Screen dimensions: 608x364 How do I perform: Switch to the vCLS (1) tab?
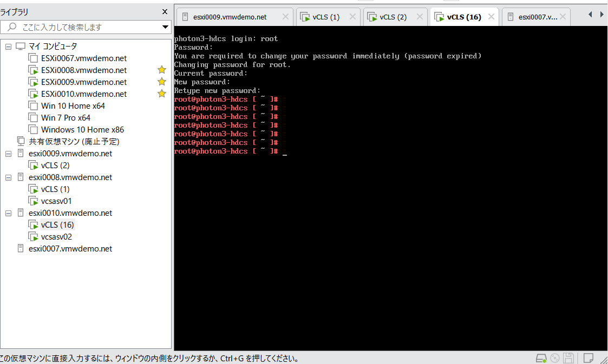tap(326, 17)
